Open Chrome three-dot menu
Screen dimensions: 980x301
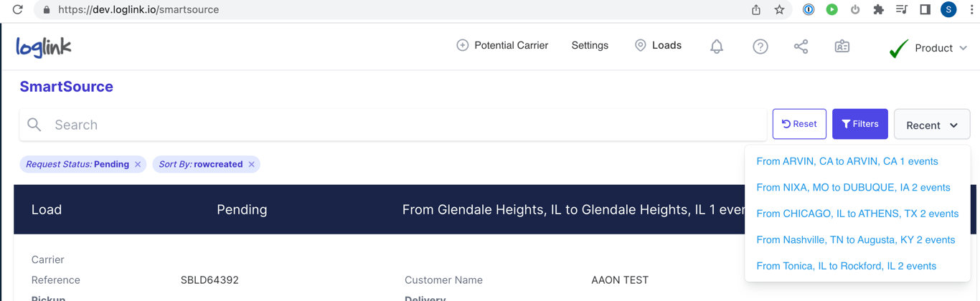971,10
